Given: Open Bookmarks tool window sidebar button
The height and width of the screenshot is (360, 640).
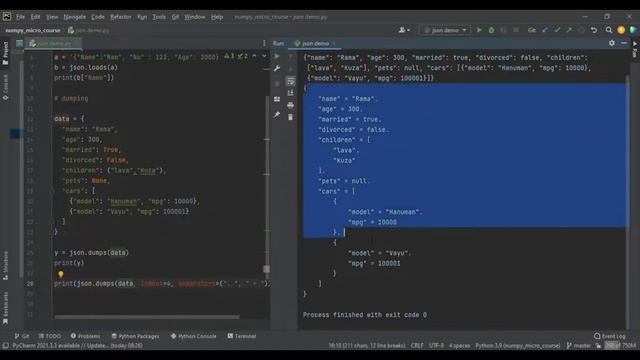Looking at the screenshot, I should [5, 308].
